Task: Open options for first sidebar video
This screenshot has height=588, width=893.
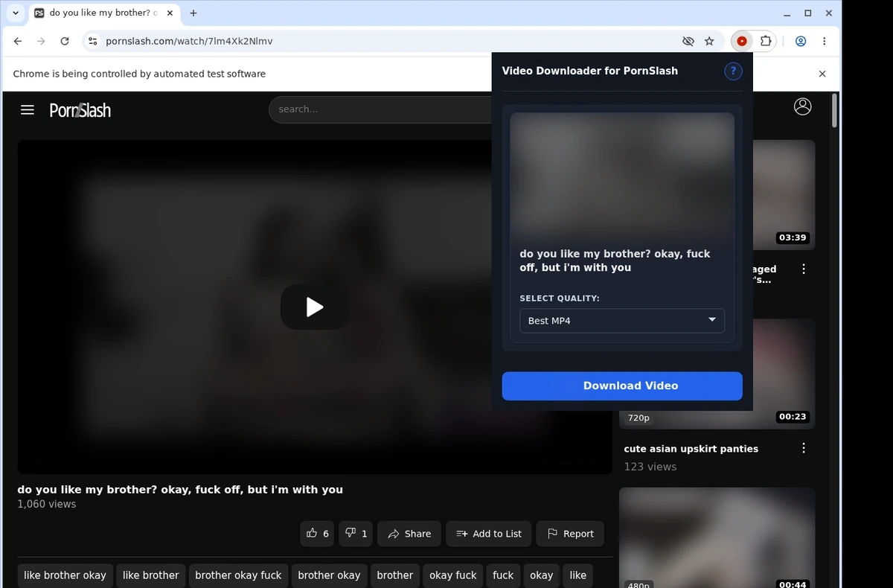Action: 804,269
